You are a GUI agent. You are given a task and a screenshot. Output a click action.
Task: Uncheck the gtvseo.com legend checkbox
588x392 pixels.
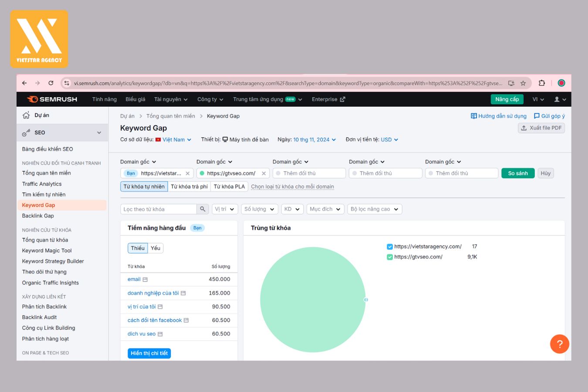coord(390,257)
